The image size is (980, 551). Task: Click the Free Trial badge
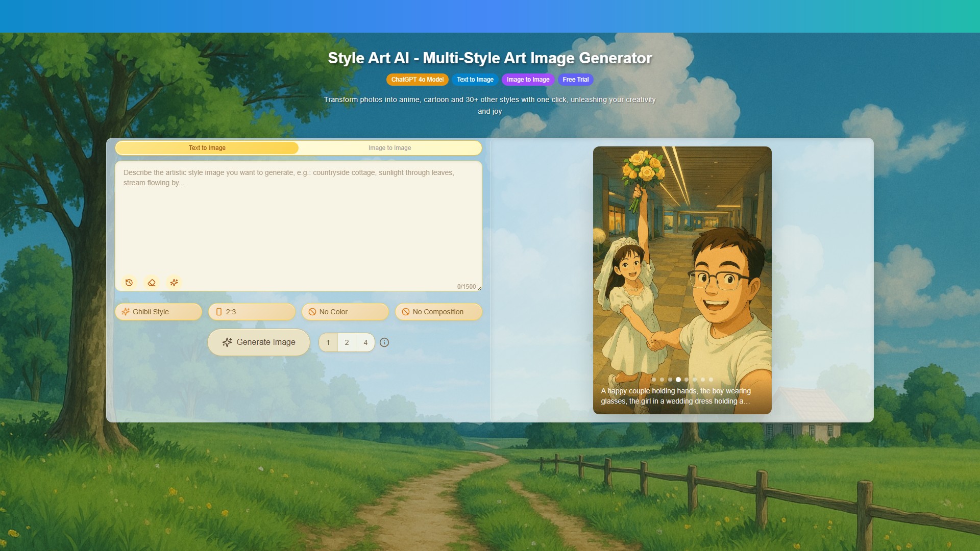point(575,80)
